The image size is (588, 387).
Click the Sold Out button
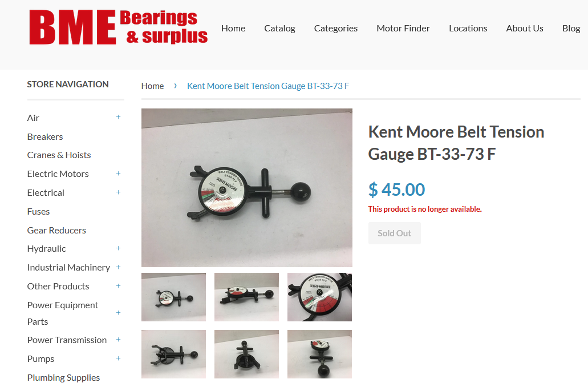tap(394, 233)
